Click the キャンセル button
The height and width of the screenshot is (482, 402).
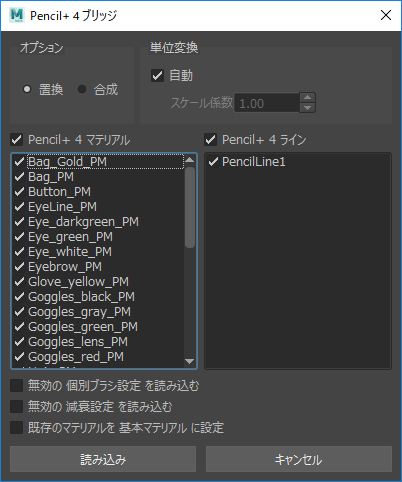(x=299, y=459)
